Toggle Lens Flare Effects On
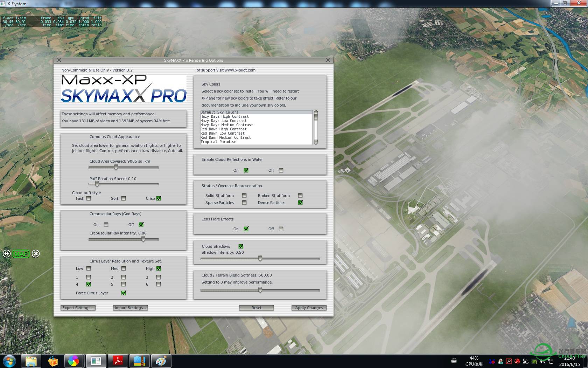 246,229
